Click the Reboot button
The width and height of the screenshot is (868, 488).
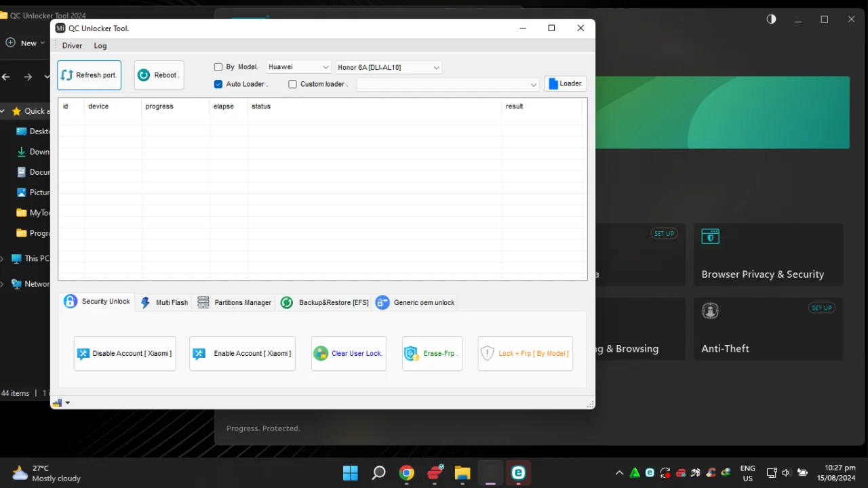pos(159,75)
